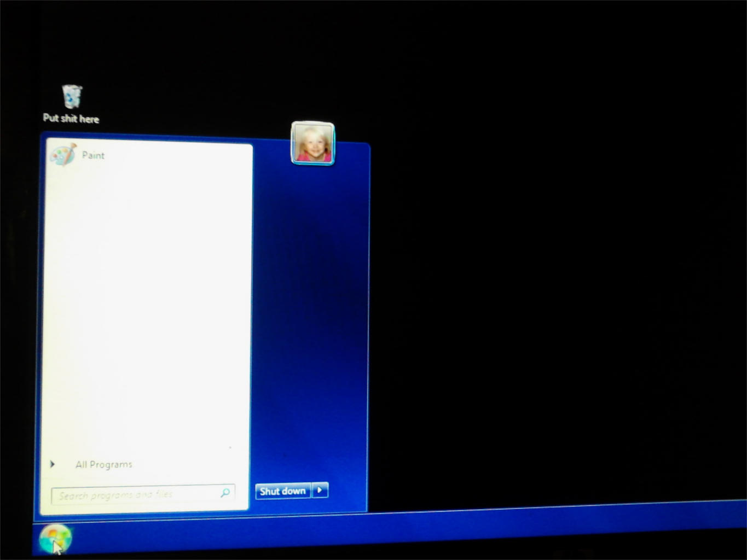The width and height of the screenshot is (747, 560).
Task: Click an empty area of the taskbar
Action: tap(383, 529)
